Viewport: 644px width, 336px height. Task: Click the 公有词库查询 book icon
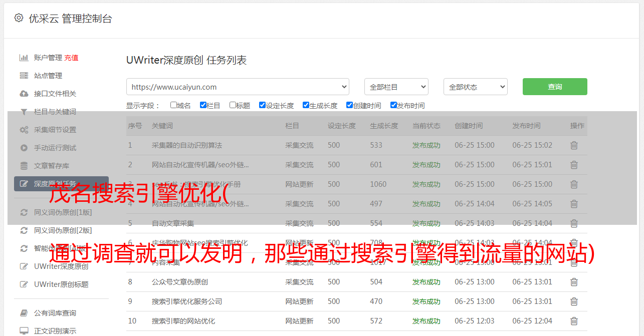coord(24,313)
